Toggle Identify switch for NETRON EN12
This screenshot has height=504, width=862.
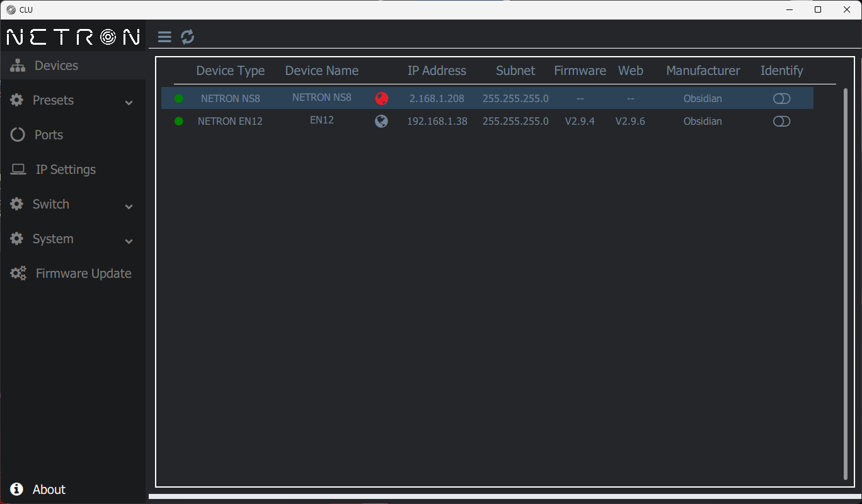[x=781, y=121]
